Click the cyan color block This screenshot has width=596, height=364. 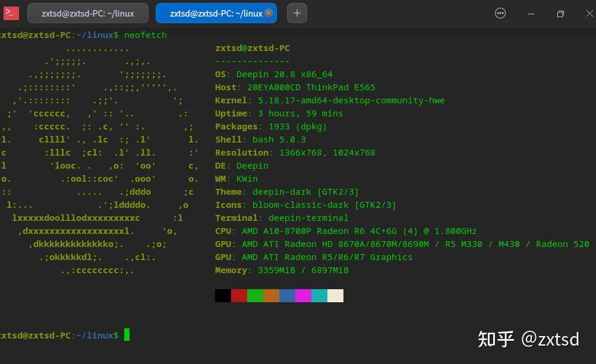click(x=319, y=296)
